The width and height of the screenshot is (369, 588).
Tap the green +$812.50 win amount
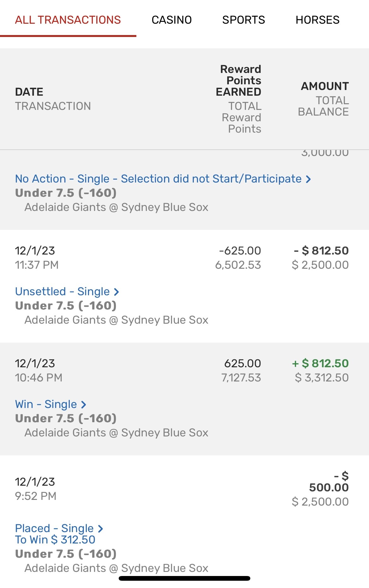[320, 363]
